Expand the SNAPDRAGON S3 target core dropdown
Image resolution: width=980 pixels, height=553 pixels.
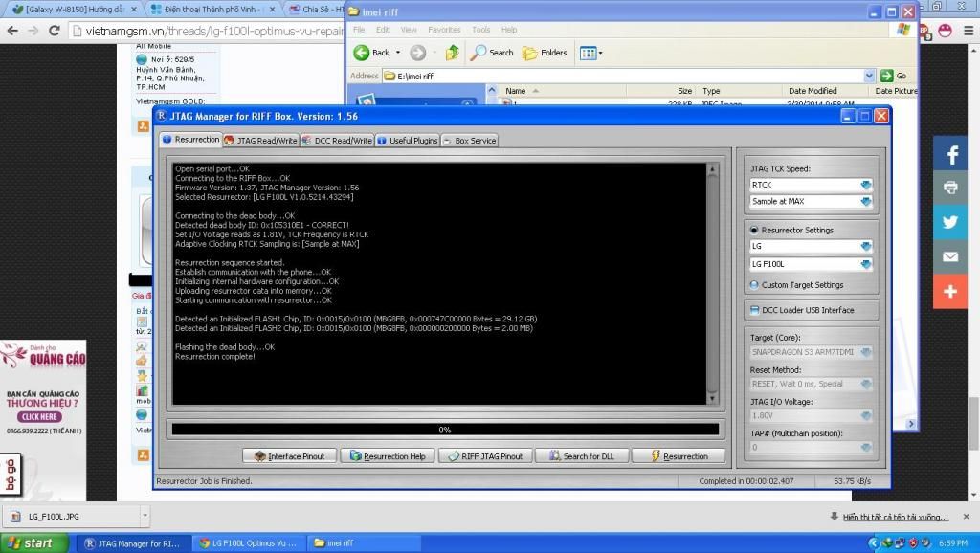(x=865, y=352)
